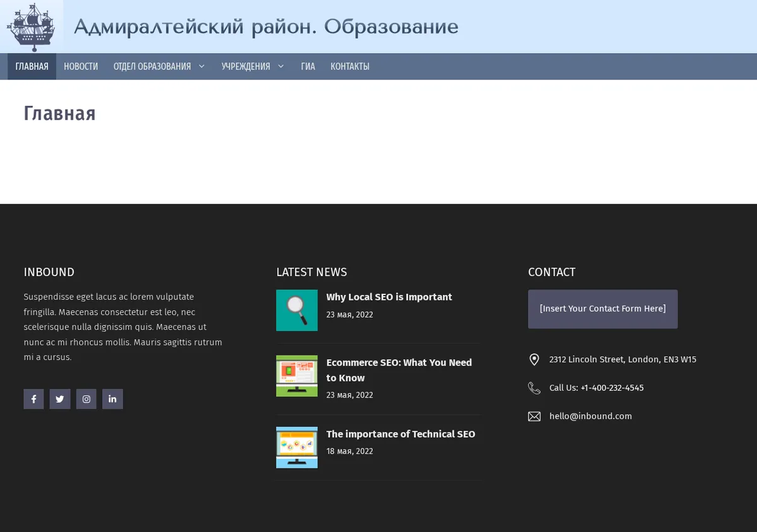The height and width of the screenshot is (532, 757).
Task: Click the hello@inbound.com email address
Action: (x=590, y=416)
